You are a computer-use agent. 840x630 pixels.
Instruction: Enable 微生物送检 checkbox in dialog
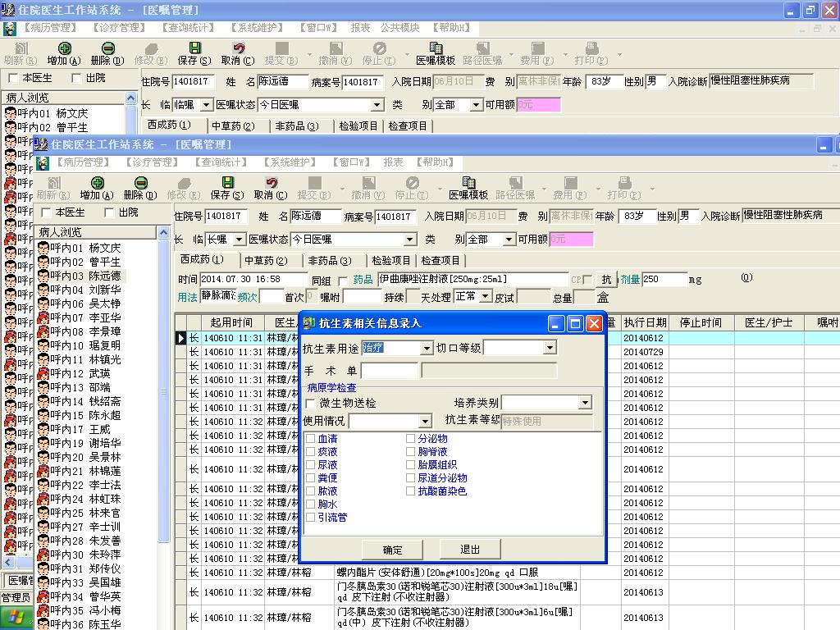(x=310, y=404)
